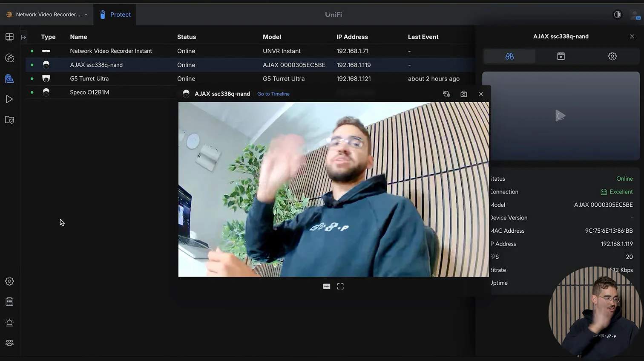
Task: Open the dashboard grid icon in sidebar
Action: coord(9,37)
